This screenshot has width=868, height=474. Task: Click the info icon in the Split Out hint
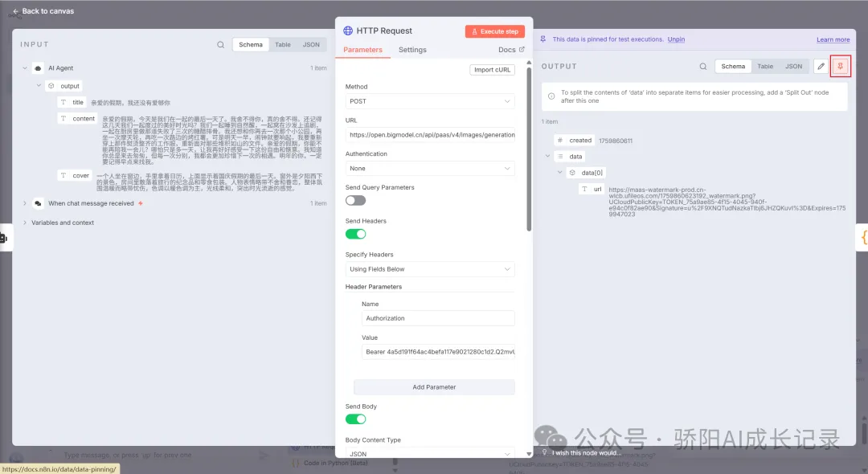tap(551, 96)
